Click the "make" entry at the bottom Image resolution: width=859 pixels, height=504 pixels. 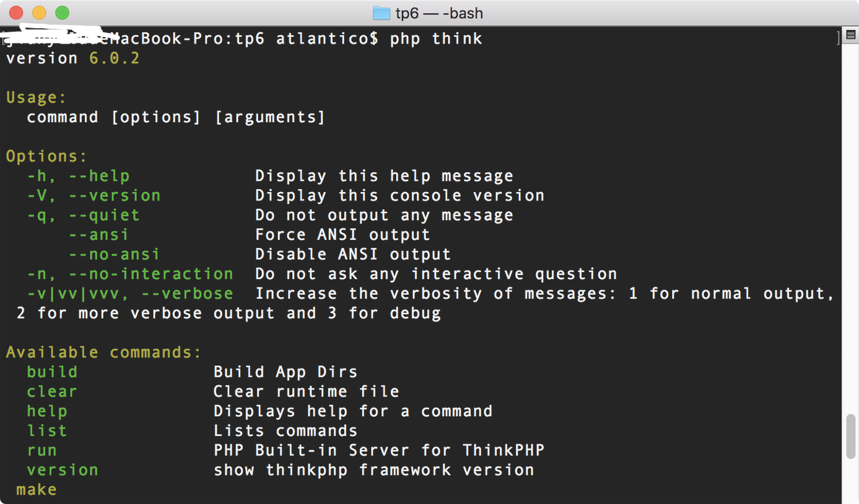click(36, 490)
